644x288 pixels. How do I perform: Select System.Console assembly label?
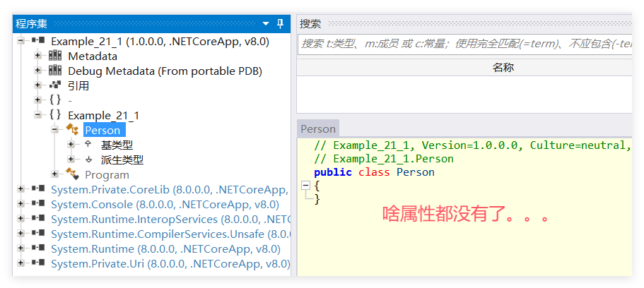(x=165, y=204)
